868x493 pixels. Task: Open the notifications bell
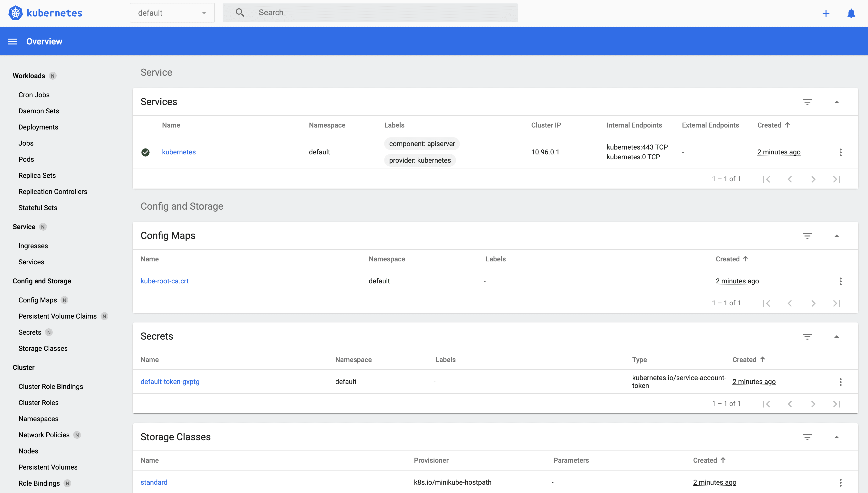(x=851, y=13)
